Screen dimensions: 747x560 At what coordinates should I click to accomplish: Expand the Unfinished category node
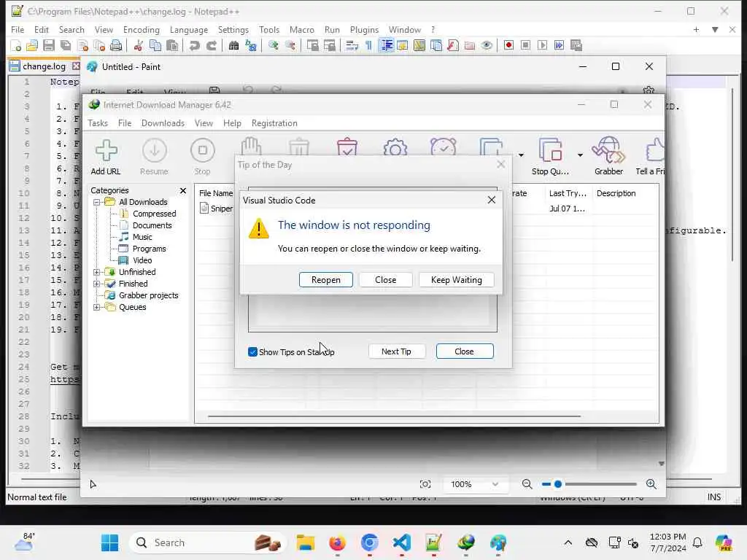point(97,272)
